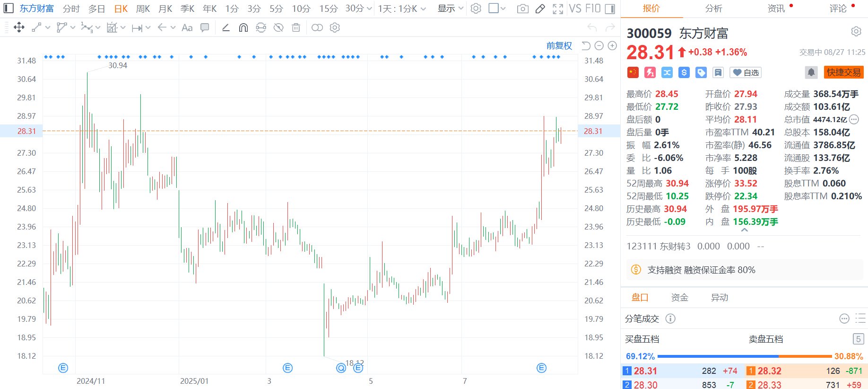Toggle the list view icon in 分笔成交
Viewport: 868px width, 389px height.
click(x=860, y=318)
